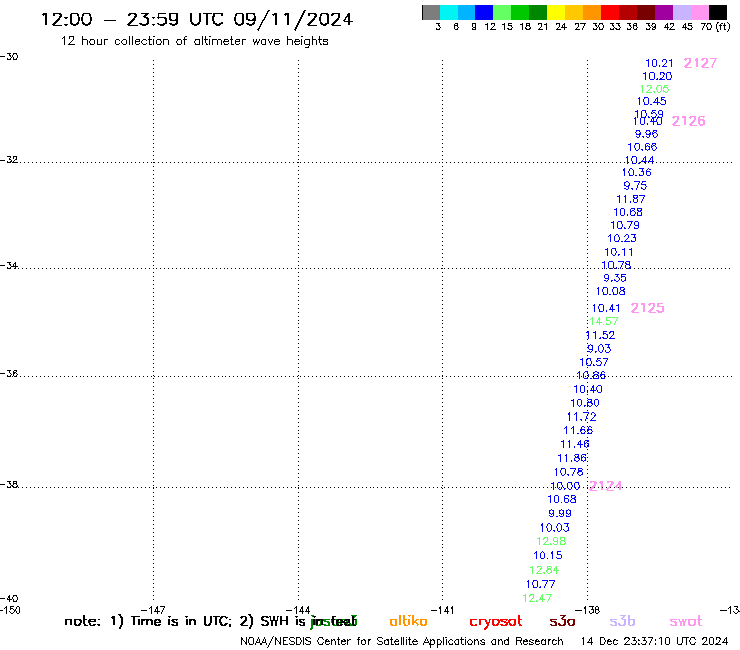740x650 pixels.
Task: Click the wave height value 10.08
Action: (x=610, y=291)
